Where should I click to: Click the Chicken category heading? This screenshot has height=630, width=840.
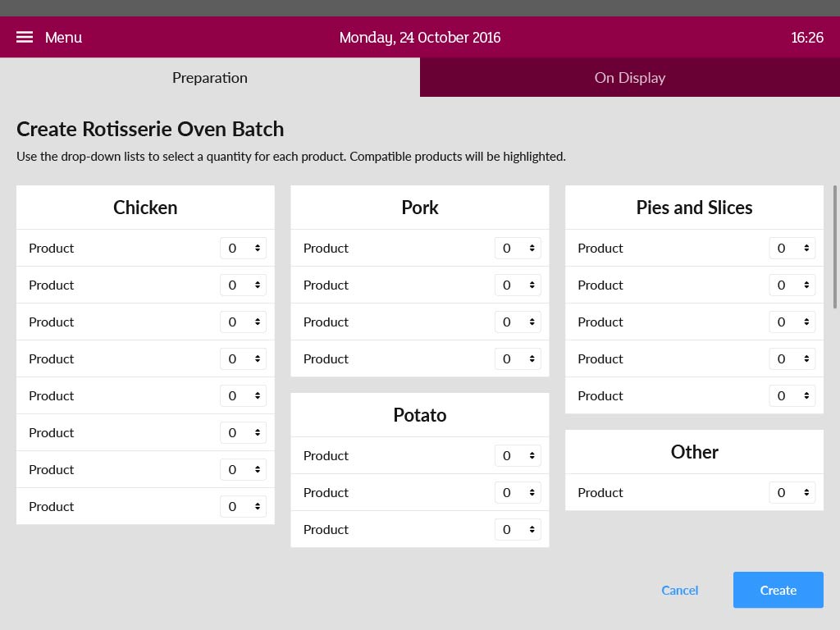(145, 208)
